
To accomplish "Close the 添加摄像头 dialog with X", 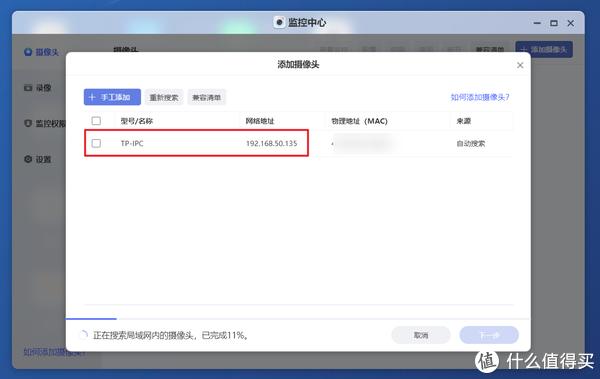I will point(520,65).
